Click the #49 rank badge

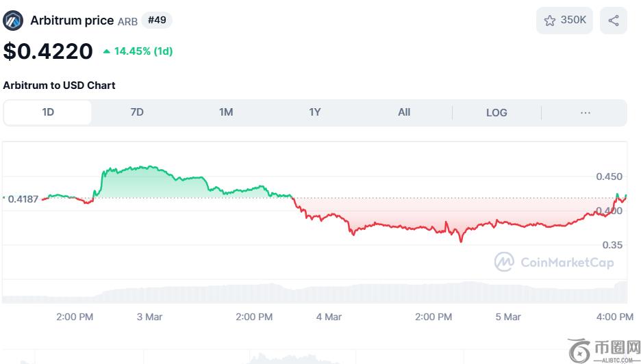[157, 21]
